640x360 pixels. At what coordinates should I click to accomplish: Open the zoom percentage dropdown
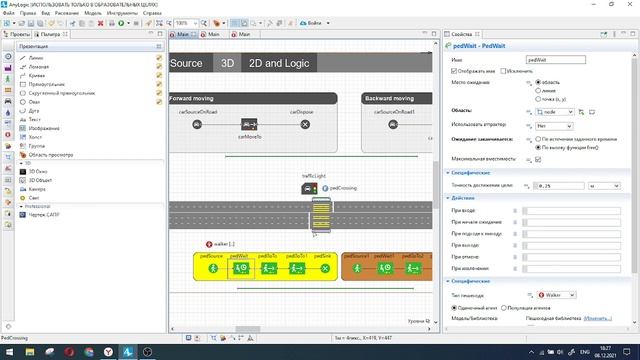195,23
